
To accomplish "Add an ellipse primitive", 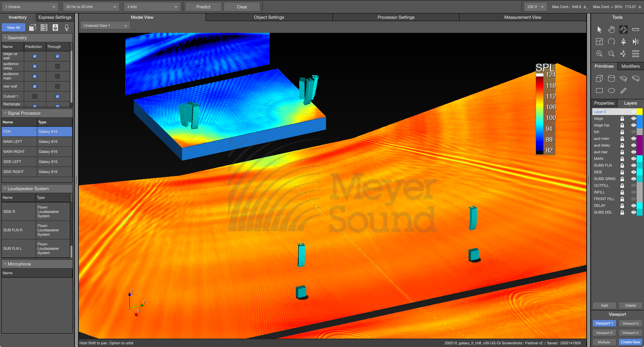I will (611, 91).
